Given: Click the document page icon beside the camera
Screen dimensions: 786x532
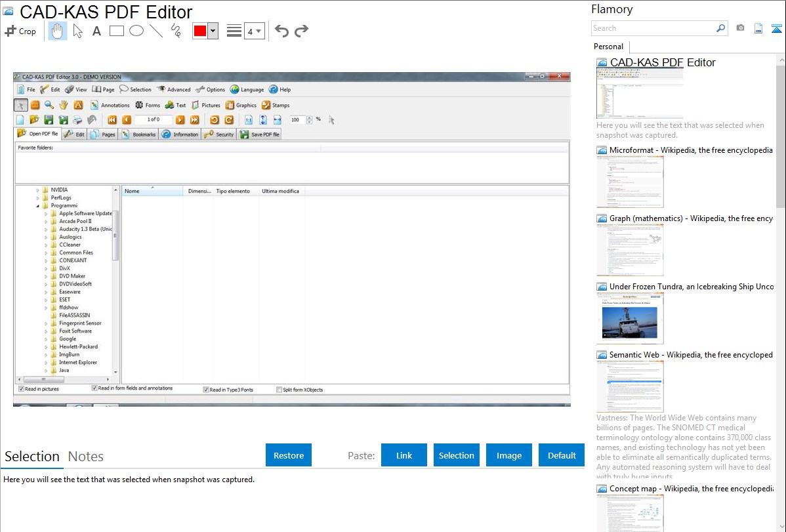Looking at the screenshot, I should (758, 28).
